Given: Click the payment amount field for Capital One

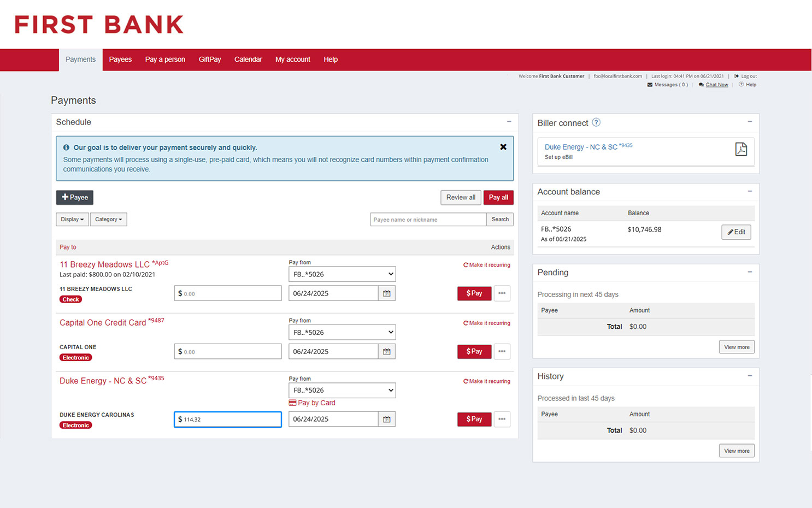Looking at the screenshot, I should (228, 351).
